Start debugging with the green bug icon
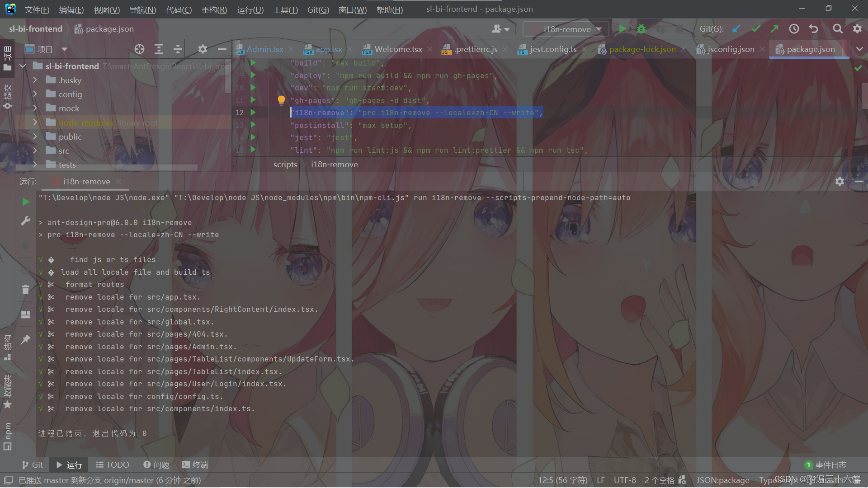The height and width of the screenshot is (488, 868). pyautogui.click(x=641, y=29)
